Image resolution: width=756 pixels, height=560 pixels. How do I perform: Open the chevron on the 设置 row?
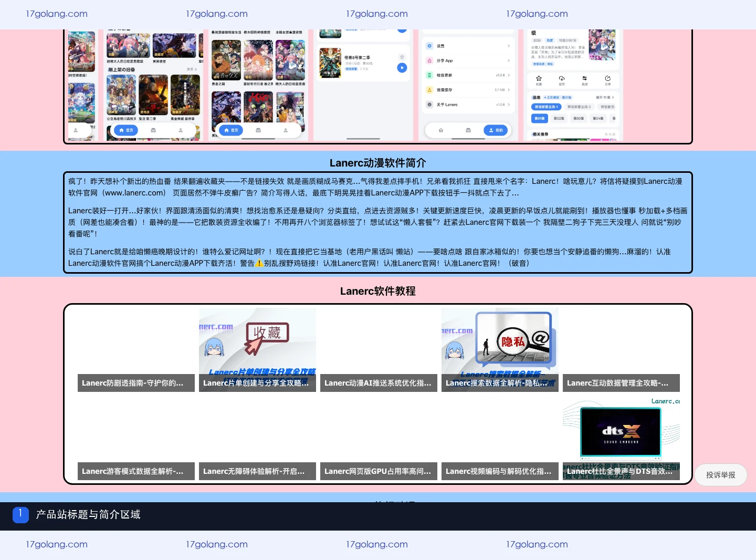pos(509,46)
